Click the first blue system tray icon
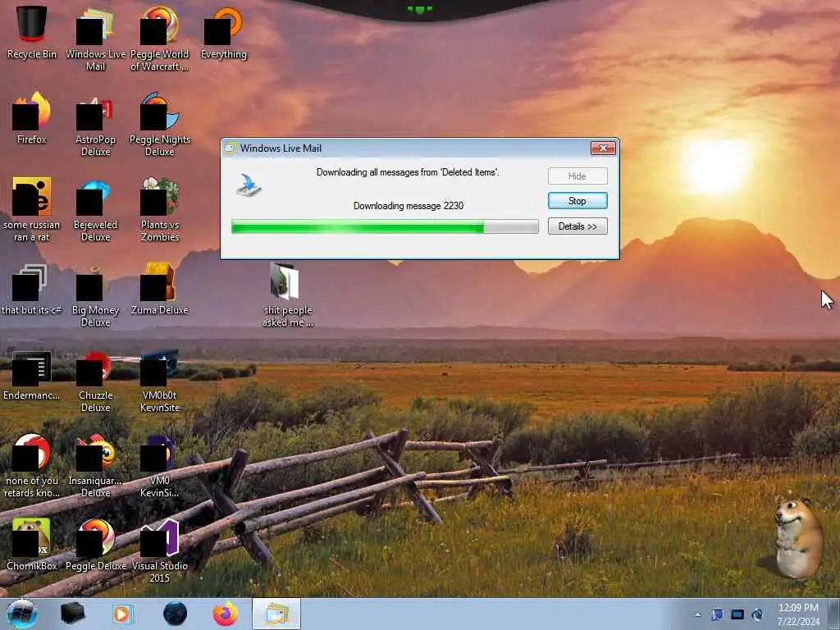 pos(717,614)
